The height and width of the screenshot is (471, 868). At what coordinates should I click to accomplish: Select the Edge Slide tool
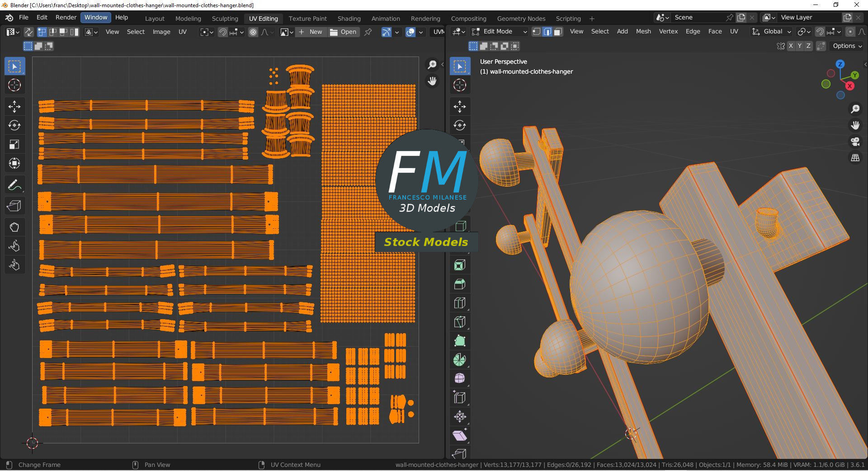(x=460, y=398)
